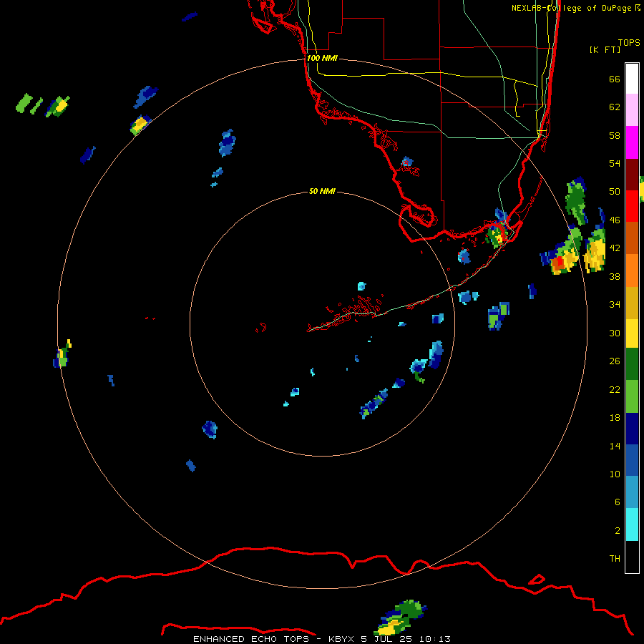This screenshot has height=644, width=644.
Task: Click the [K FT] units label
Action: (605, 49)
